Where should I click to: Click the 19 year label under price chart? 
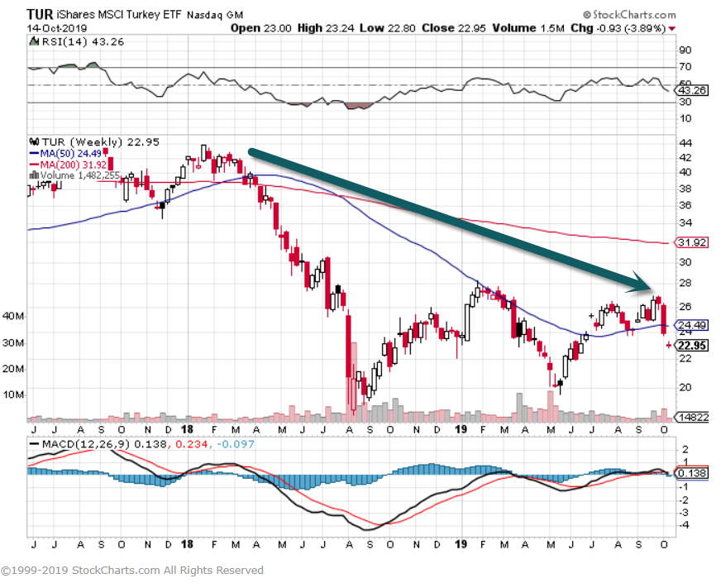click(x=461, y=430)
